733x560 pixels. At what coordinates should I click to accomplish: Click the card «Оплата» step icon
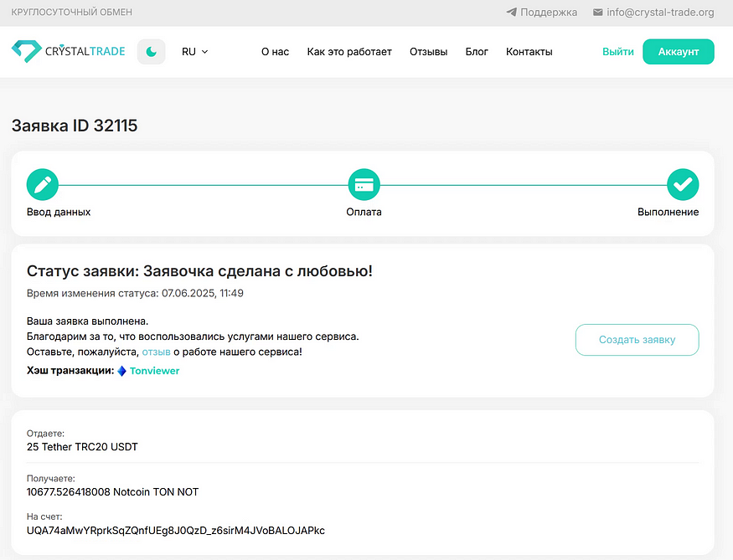pyautogui.click(x=364, y=184)
